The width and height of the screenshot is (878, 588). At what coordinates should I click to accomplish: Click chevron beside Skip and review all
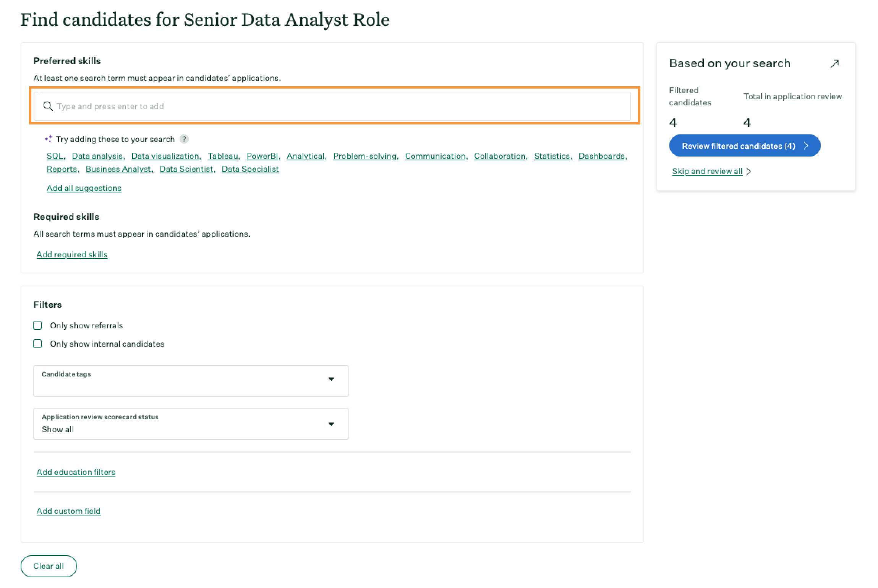[x=748, y=171]
